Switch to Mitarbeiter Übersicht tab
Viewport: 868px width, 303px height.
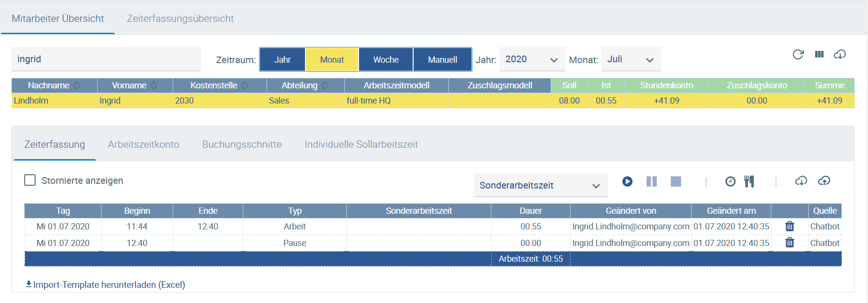point(58,19)
